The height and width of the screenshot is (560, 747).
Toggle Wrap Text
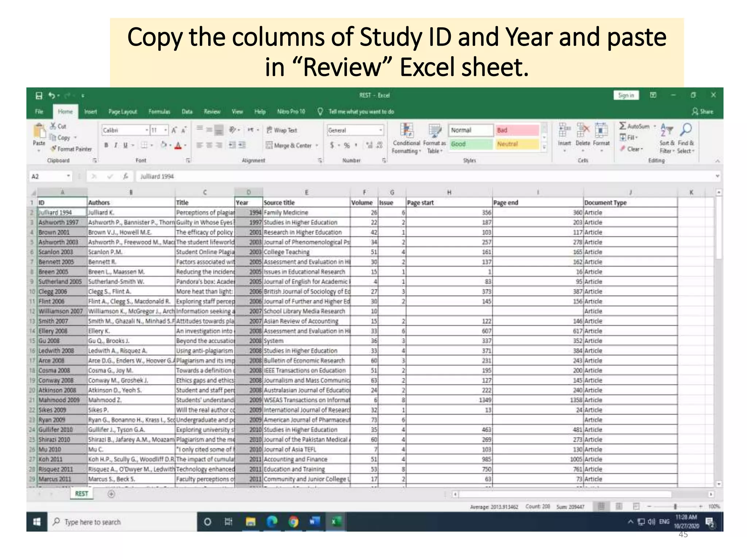pos(282,130)
